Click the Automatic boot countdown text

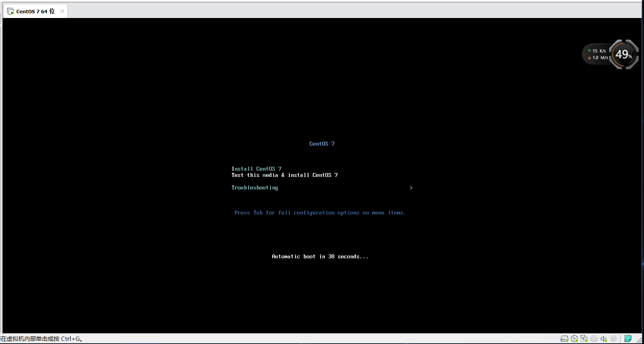pyautogui.click(x=320, y=256)
